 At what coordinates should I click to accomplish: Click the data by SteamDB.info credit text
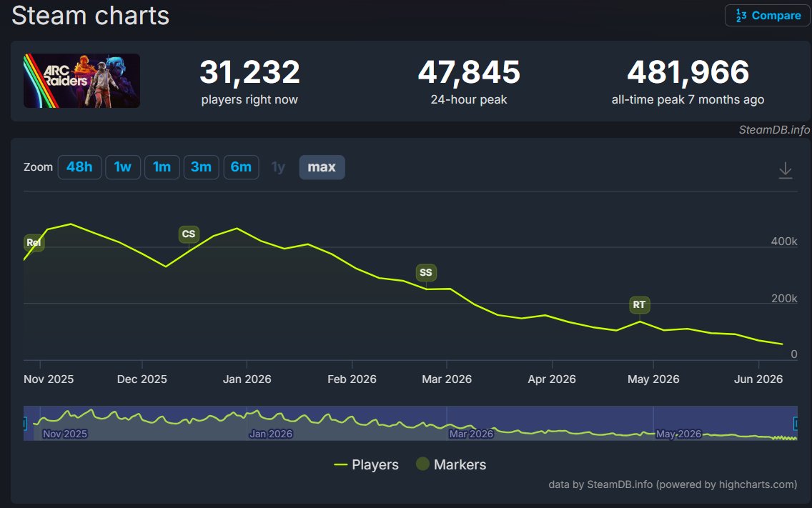point(673,484)
